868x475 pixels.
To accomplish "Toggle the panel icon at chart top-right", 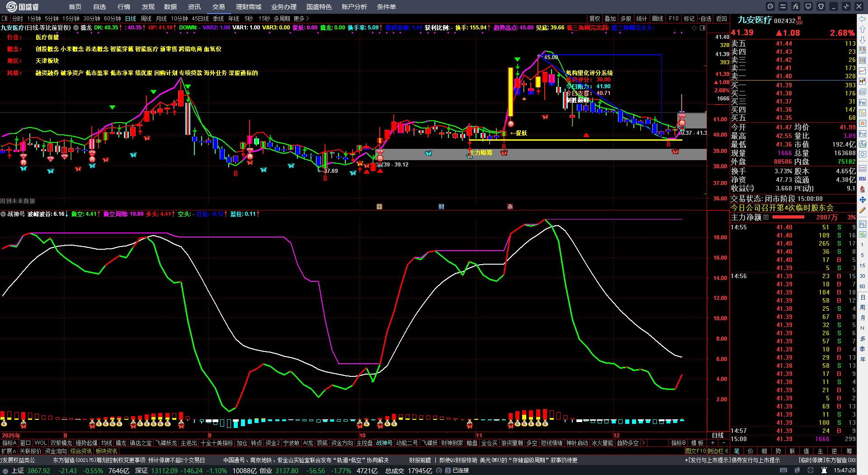I will point(703,28).
